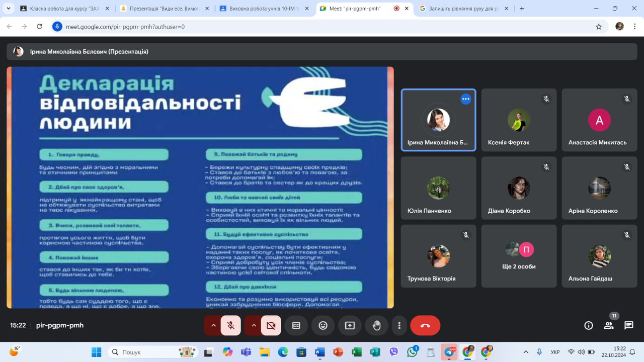Open Telegram from the Windows taskbar
The height and width of the screenshot is (362, 644).
tap(449, 352)
